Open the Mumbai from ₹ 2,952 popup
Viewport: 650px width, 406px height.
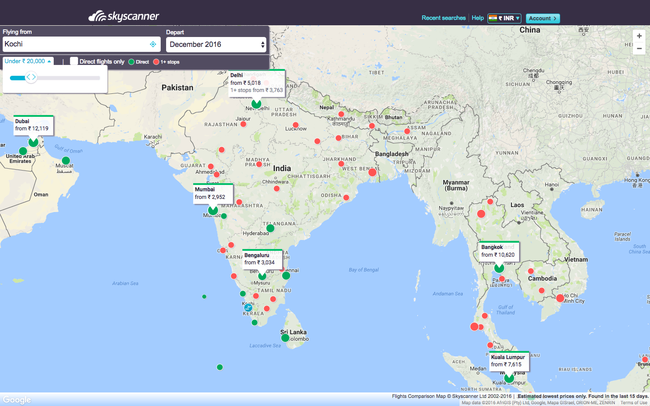tap(213, 194)
